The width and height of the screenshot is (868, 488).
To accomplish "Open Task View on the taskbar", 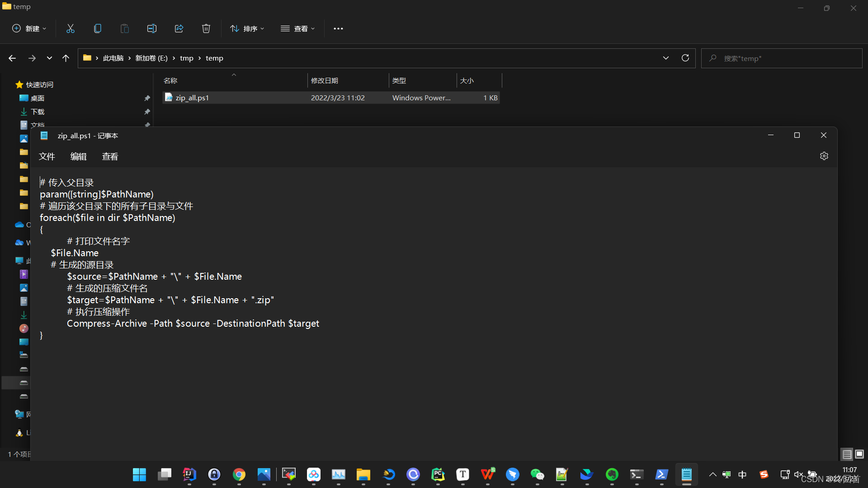I will [165, 474].
